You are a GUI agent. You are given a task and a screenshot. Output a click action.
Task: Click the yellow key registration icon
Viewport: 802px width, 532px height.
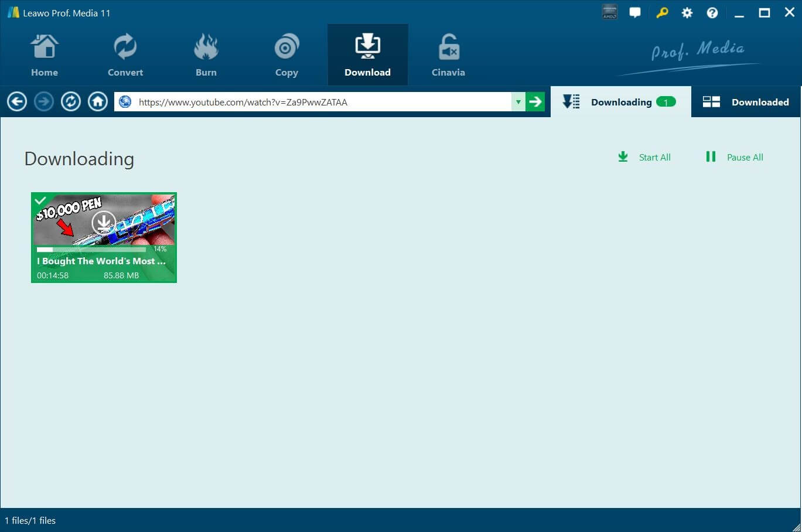coord(662,13)
